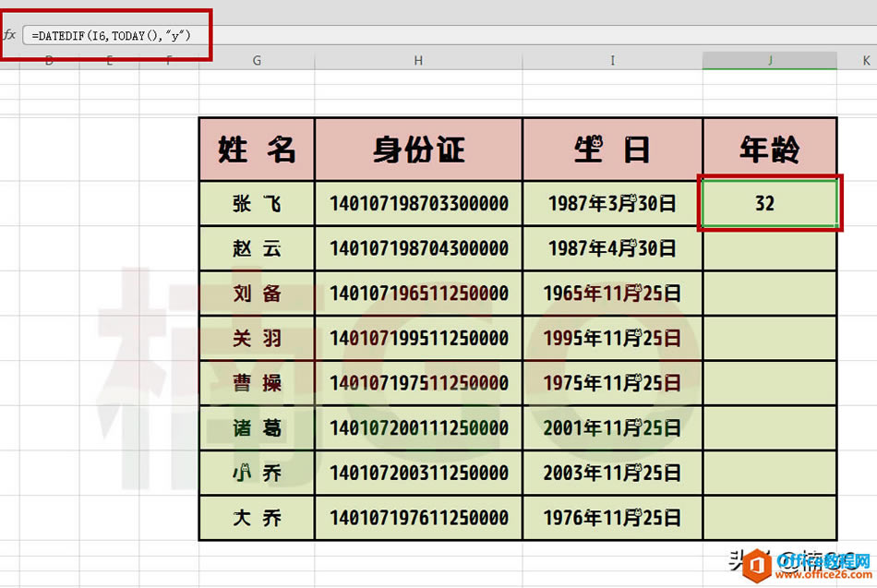Select the cell with name 赵云
The height and width of the screenshot is (588, 877).
[x=258, y=248]
